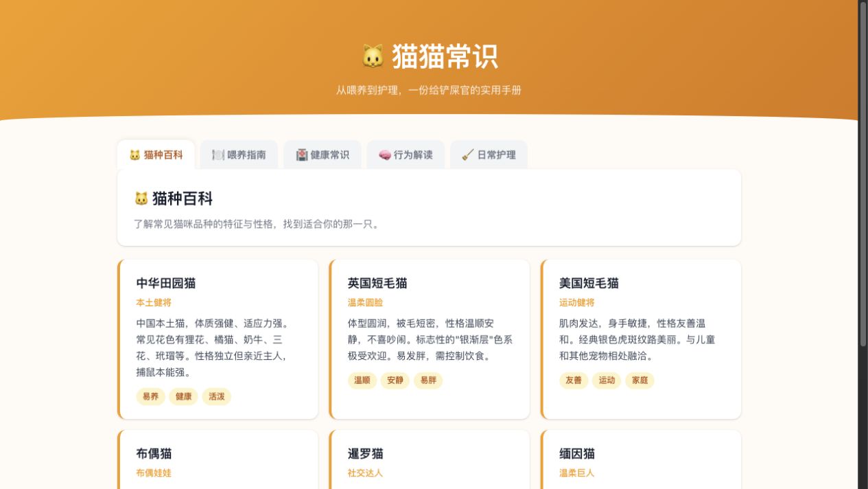868x489 pixels.
Task: Click the 温柔巨人 subtitle
Action: click(x=577, y=473)
